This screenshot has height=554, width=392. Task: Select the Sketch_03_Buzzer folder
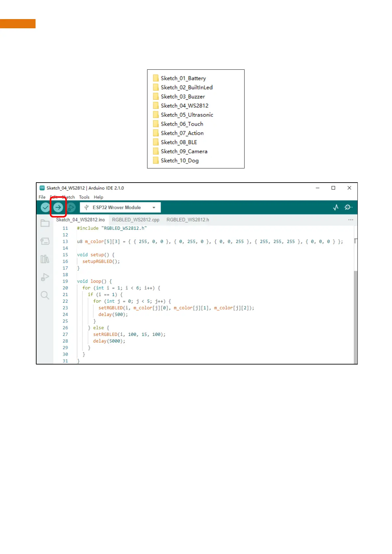coord(179,97)
